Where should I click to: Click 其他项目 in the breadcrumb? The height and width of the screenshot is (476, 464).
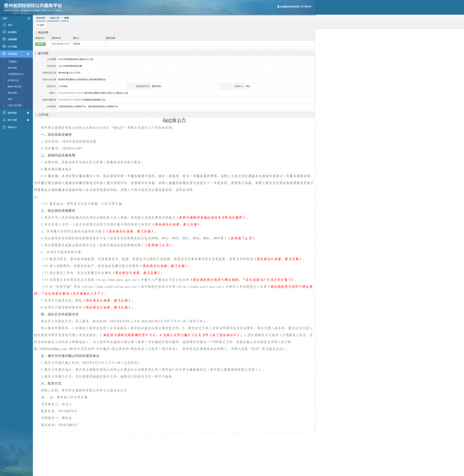tap(41, 18)
